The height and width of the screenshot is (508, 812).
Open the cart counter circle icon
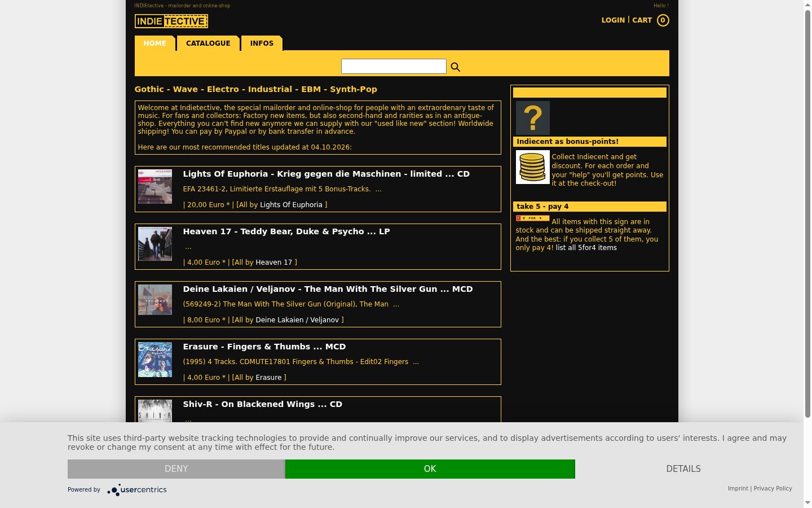663,20
